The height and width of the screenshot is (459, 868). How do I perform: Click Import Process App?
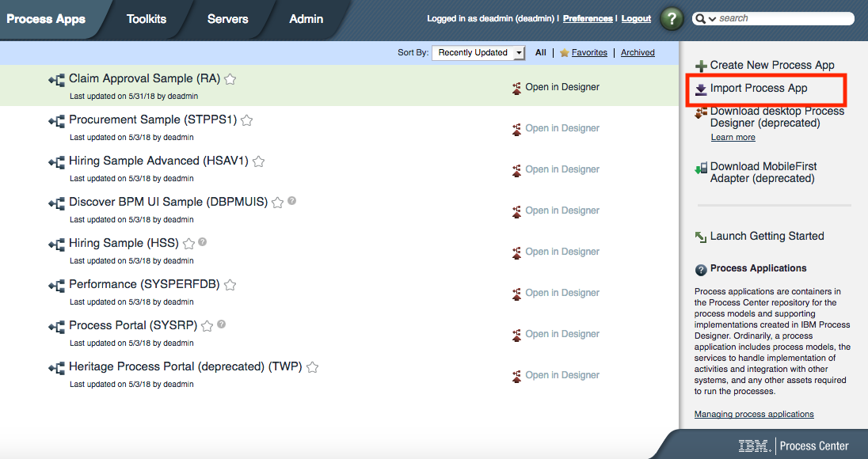759,89
